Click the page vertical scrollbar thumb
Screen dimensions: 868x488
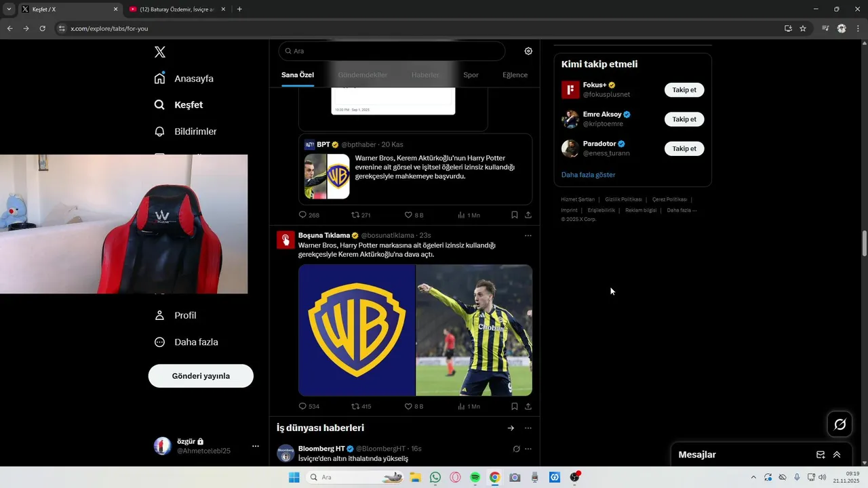point(865,243)
